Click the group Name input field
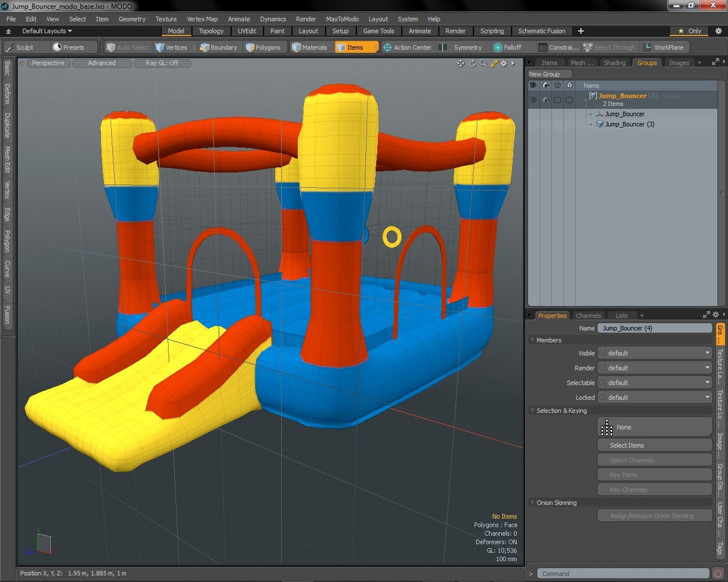This screenshot has height=582, width=728. click(x=655, y=328)
